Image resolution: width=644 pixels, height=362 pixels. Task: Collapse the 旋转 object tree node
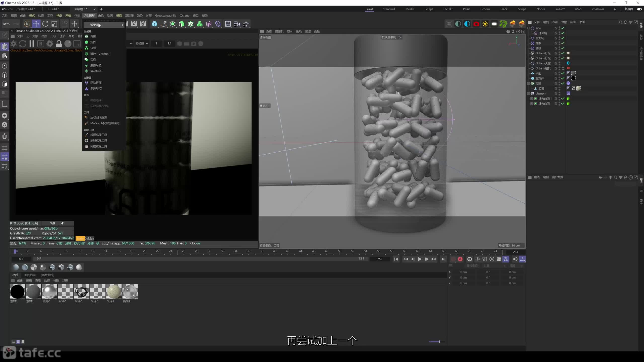point(529,28)
